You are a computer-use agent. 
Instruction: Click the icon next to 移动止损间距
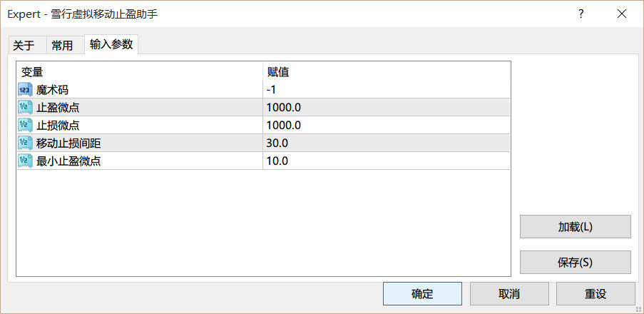[x=25, y=143]
